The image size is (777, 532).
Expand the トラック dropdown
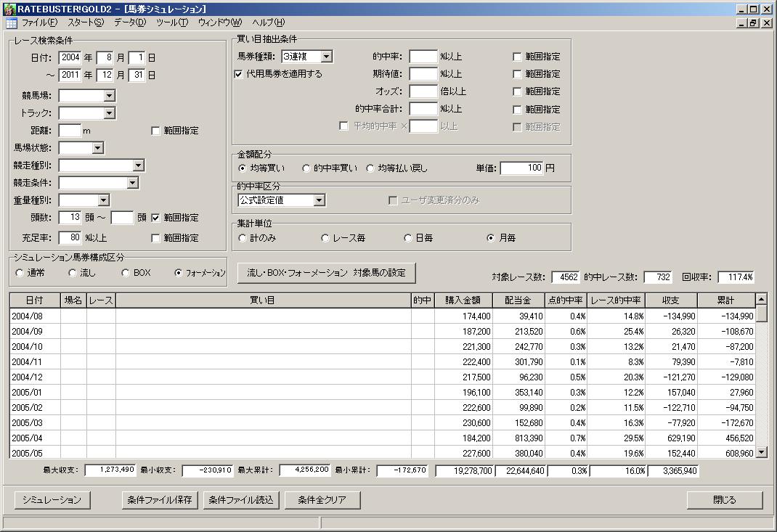point(110,113)
